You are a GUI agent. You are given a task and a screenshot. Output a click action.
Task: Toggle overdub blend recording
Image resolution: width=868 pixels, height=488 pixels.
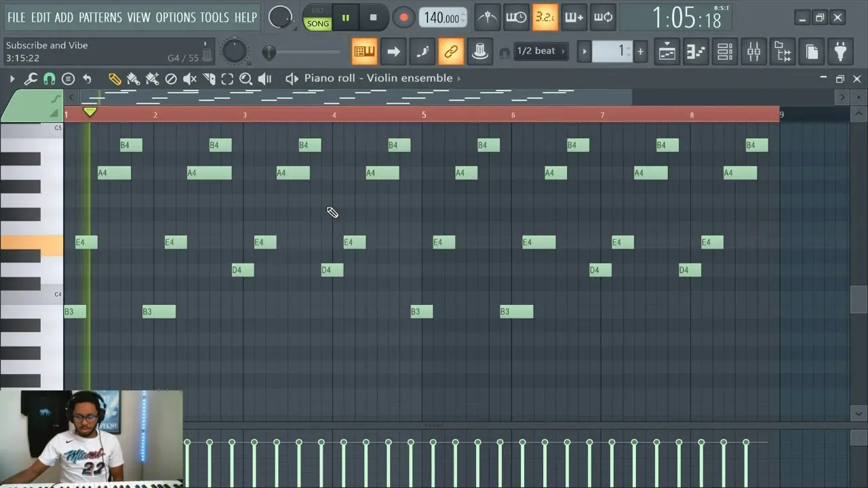click(574, 18)
